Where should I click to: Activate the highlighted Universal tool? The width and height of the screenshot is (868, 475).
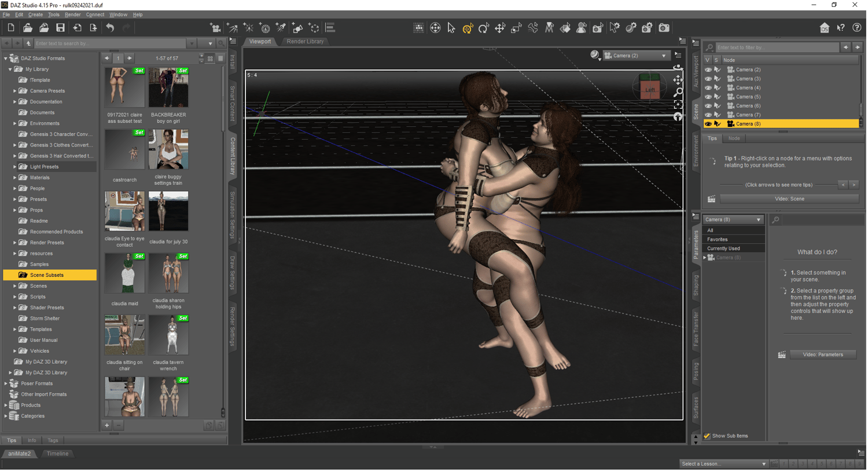(x=468, y=28)
